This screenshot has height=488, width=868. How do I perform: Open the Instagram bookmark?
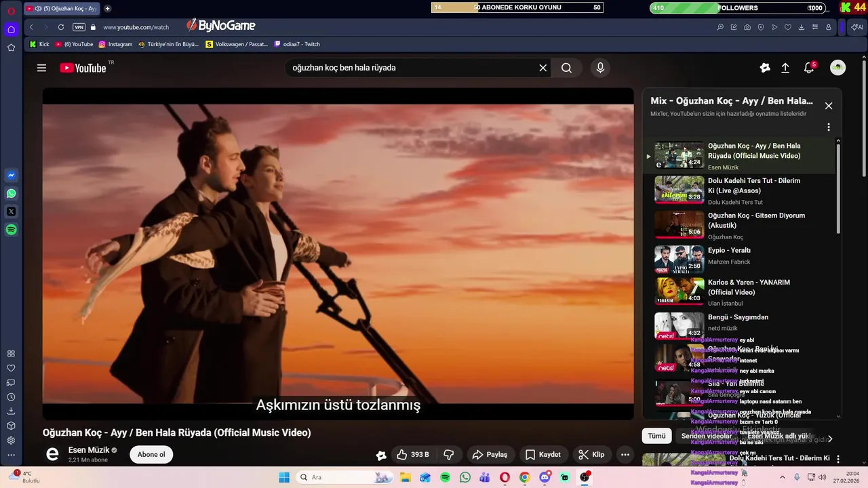[115, 44]
